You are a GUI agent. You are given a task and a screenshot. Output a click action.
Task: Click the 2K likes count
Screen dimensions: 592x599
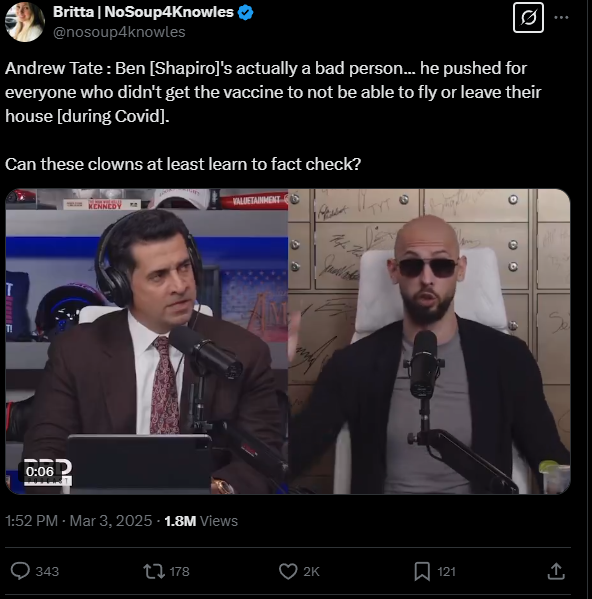click(311, 571)
